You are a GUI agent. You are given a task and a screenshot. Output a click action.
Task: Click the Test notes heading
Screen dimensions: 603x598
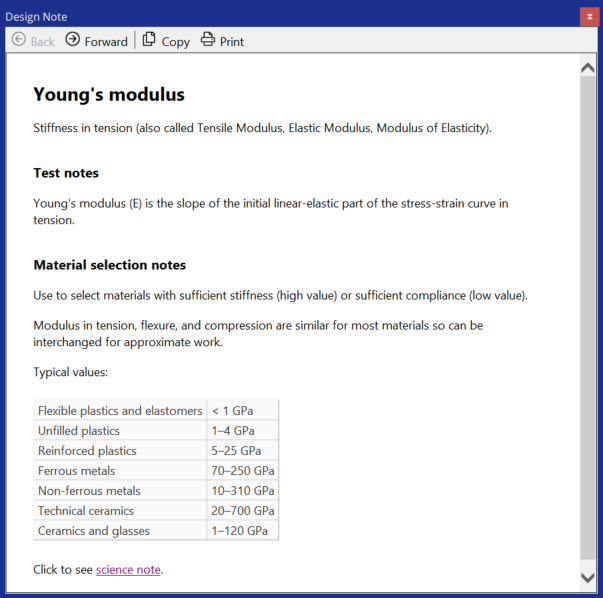pos(66,173)
